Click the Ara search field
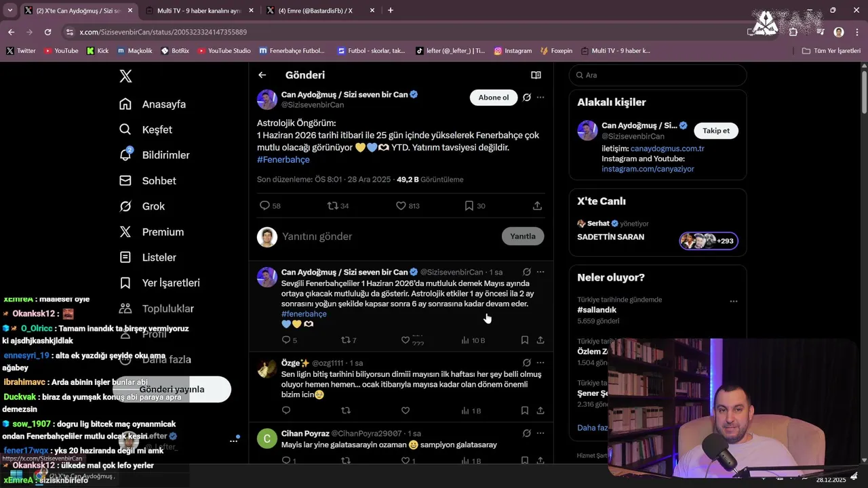Screen dimensions: 868x488 pyautogui.click(x=658, y=75)
